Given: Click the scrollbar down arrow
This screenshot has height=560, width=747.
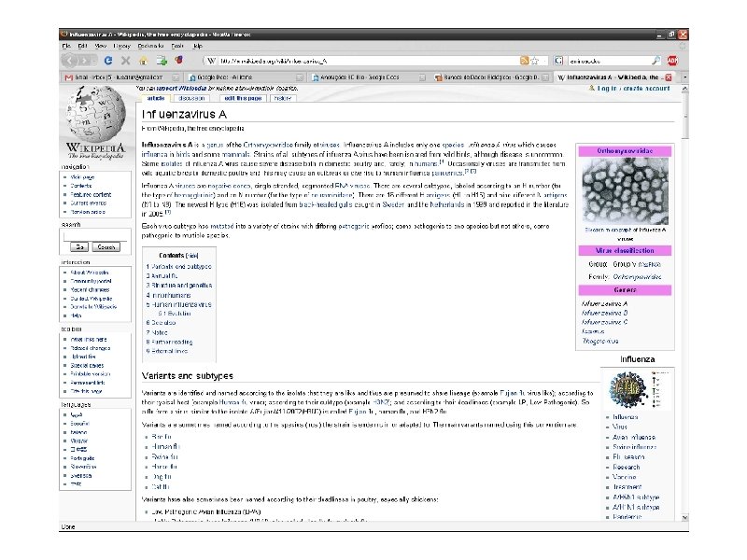Looking at the screenshot, I should point(684,517).
